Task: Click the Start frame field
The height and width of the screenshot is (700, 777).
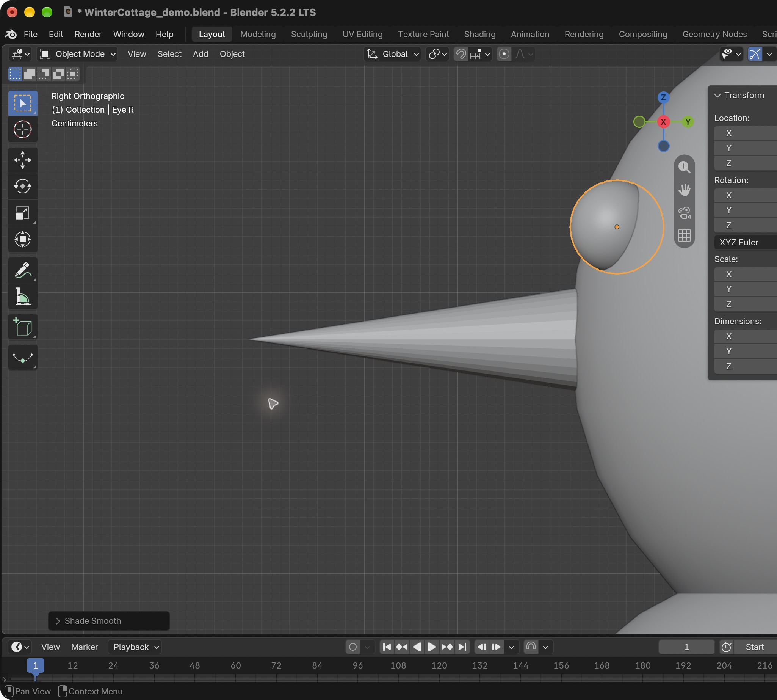Action: [755, 647]
